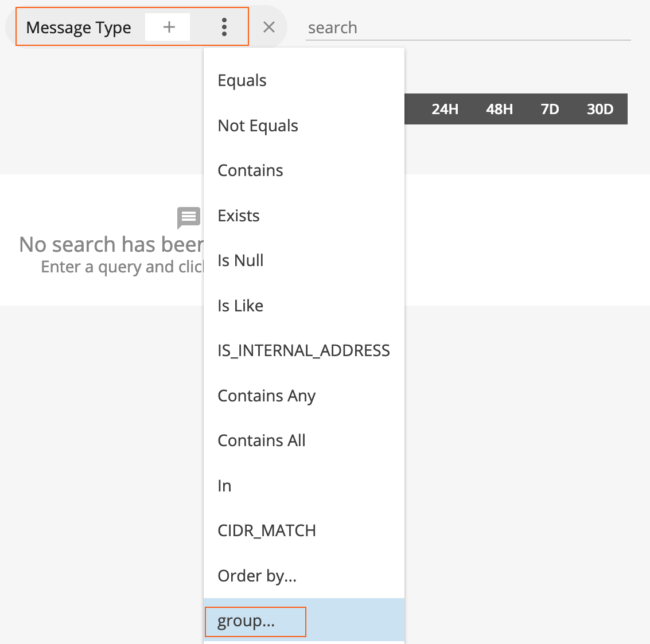Pick Not Equals from the menu
This screenshot has height=644, width=650.
point(258,126)
